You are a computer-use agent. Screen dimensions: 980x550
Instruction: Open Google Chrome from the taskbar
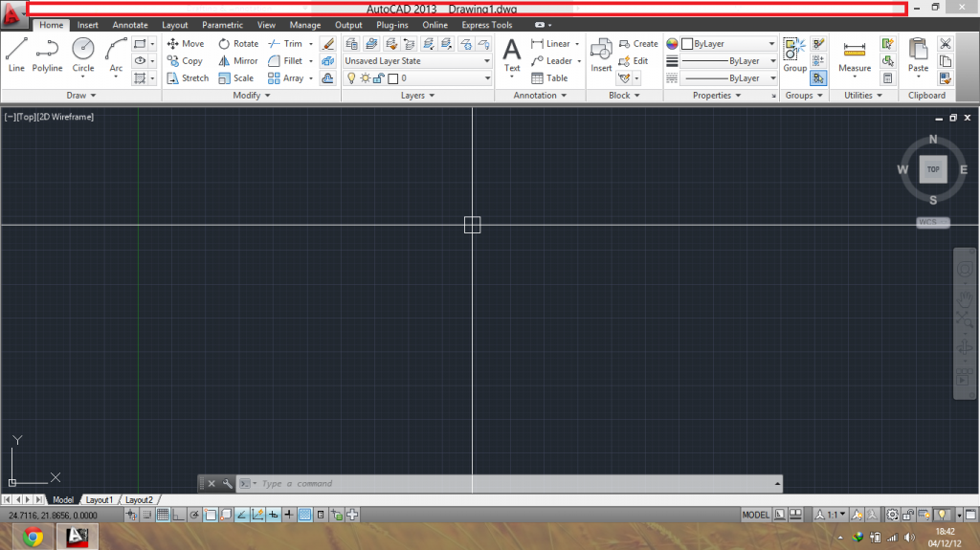(33, 537)
